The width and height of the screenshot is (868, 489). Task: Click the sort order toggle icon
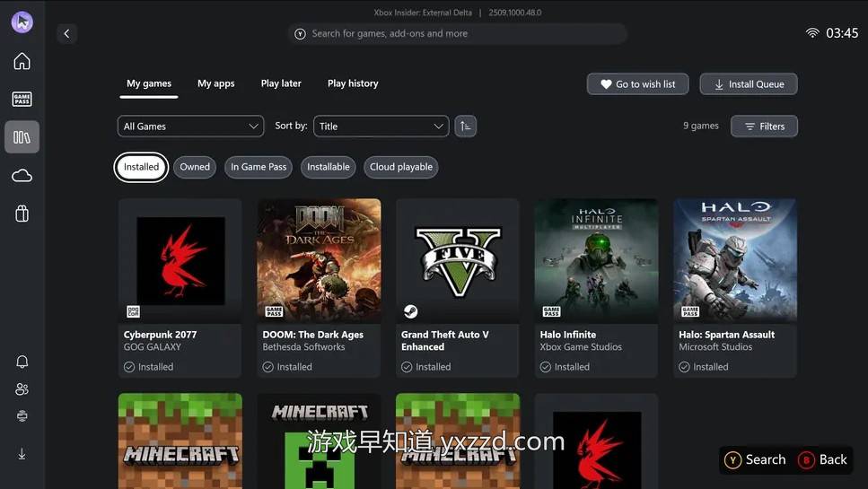tap(466, 127)
